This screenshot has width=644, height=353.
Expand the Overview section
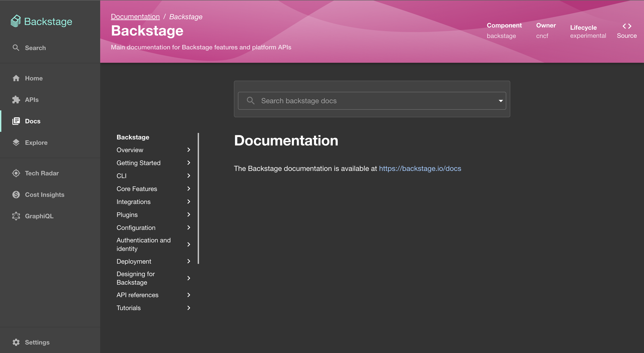click(188, 149)
